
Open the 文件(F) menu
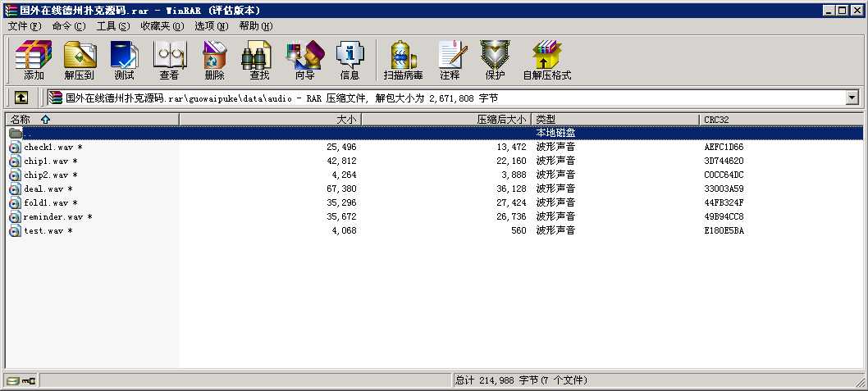pos(25,26)
